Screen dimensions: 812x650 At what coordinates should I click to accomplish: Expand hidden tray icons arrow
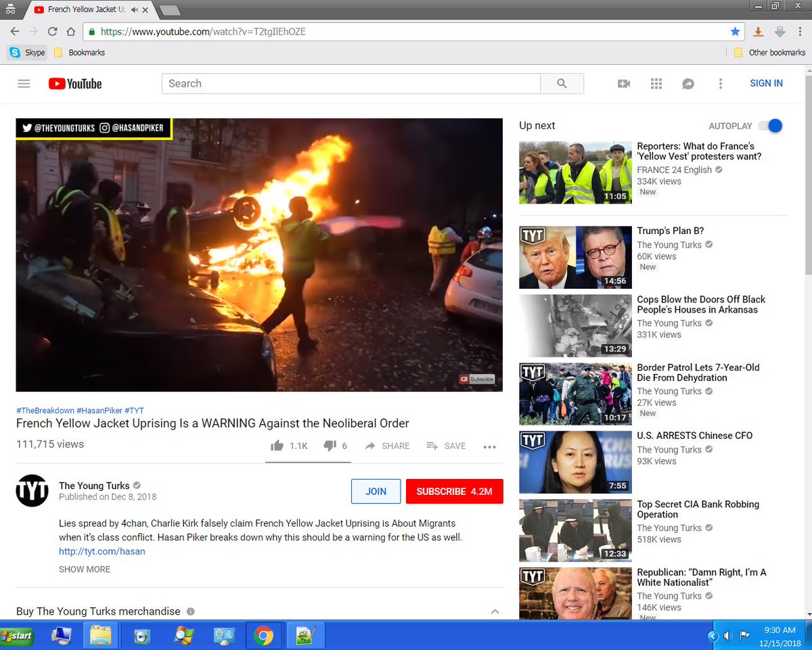(713, 636)
